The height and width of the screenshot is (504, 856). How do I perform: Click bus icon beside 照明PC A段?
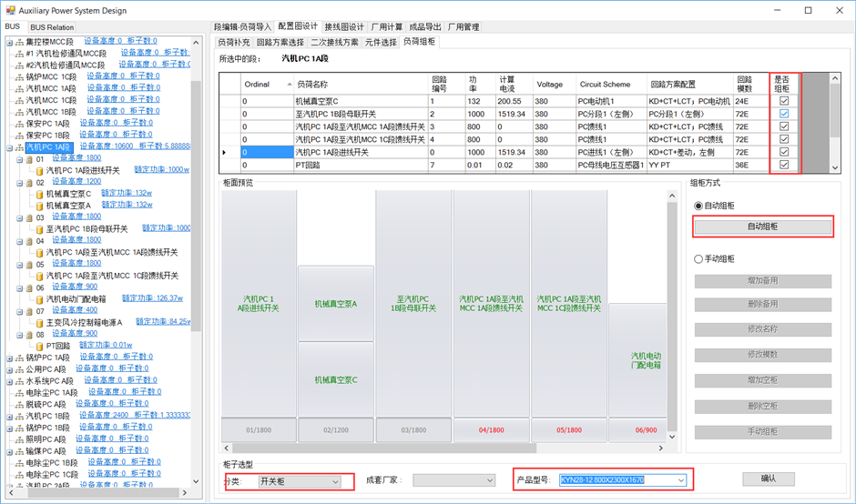20,439
